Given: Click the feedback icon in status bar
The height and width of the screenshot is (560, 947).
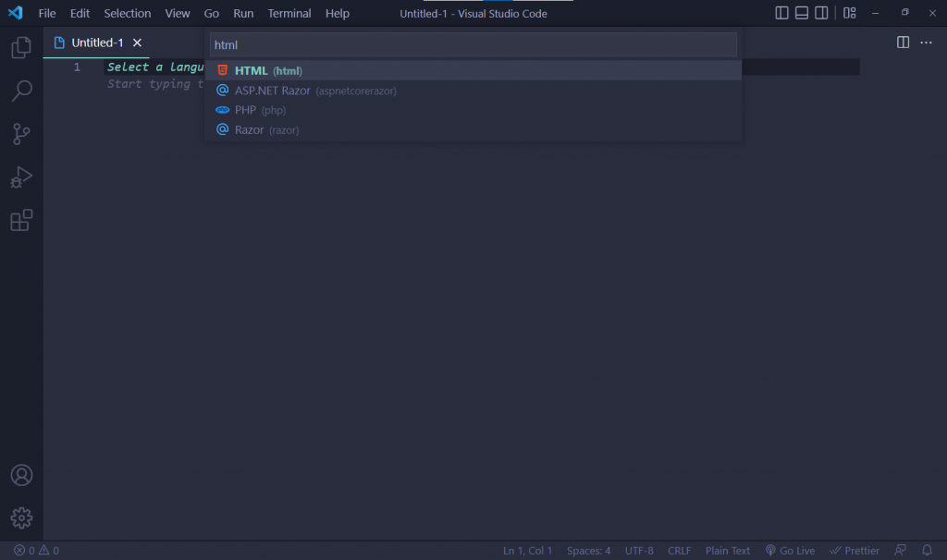Looking at the screenshot, I should (900, 551).
